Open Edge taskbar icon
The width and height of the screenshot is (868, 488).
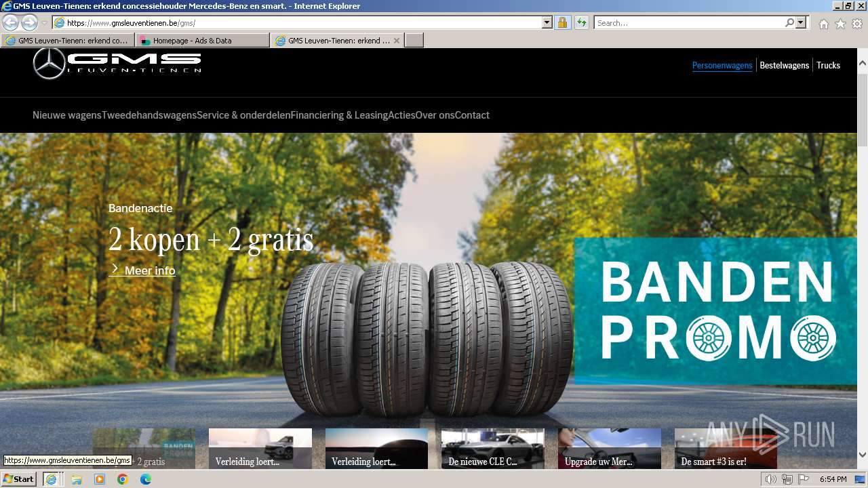pos(146,479)
